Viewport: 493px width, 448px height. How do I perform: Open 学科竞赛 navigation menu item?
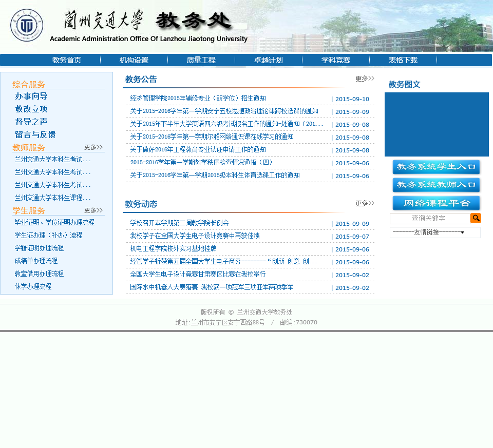click(x=336, y=60)
